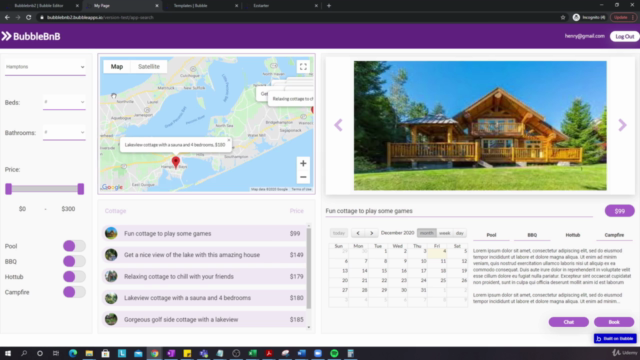Open the Bathrooms dropdown
The width and height of the screenshot is (640, 360).
64,133
